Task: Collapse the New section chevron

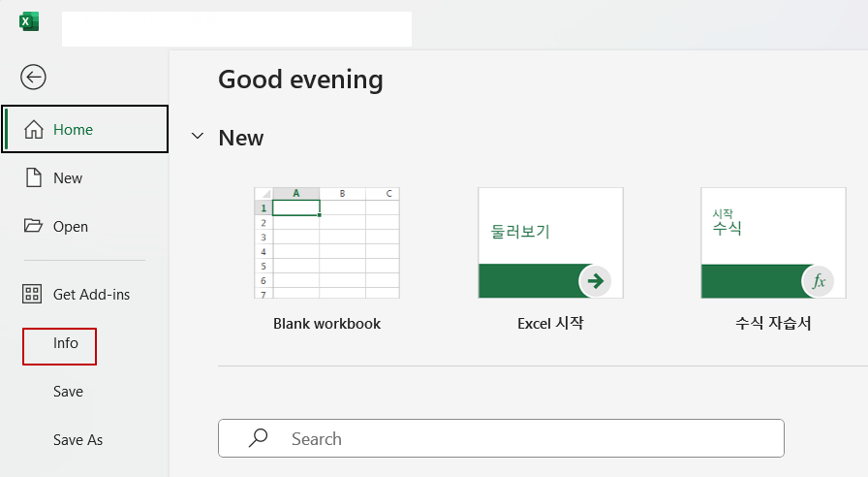Action: (x=198, y=137)
